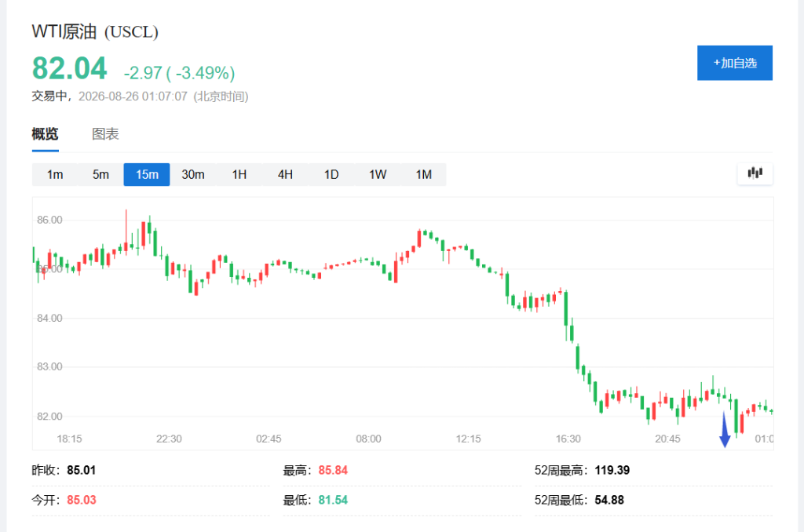This screenshot has width=804, height=532.
Task: Click the change value -2.97 ( -3.49%)
Action: pos(180,73)
